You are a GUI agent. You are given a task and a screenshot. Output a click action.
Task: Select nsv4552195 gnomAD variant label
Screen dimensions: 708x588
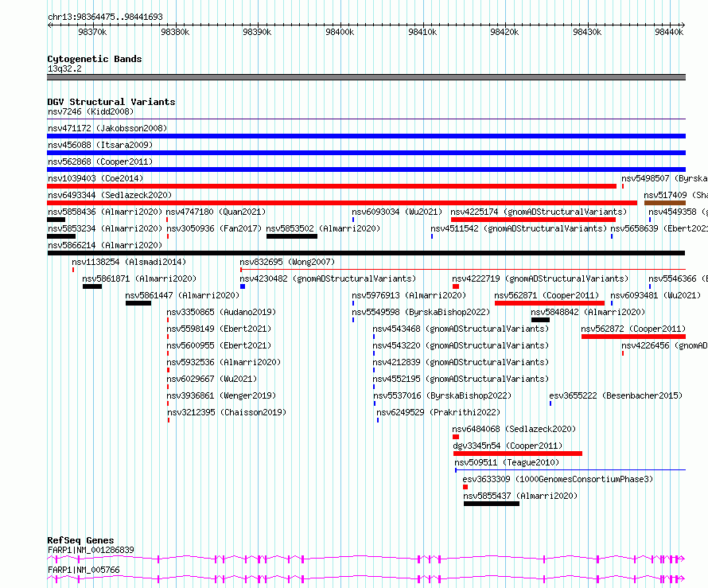coord(461,379)
